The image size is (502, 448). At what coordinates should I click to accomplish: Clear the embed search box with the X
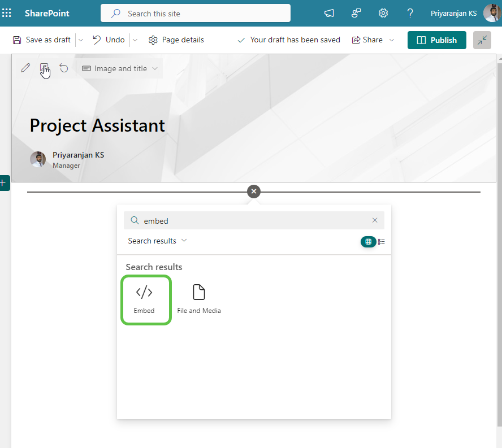pyautogui.click(x=375, y=220)
